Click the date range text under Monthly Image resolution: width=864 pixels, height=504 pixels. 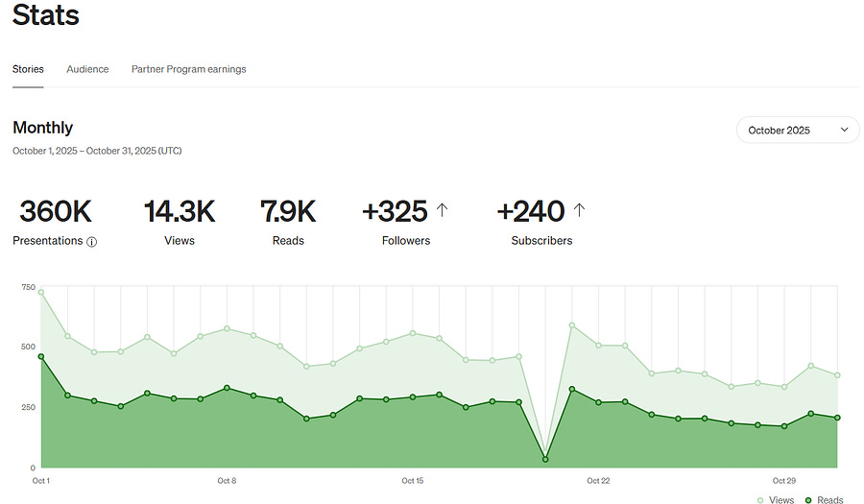tap(97, 151)
